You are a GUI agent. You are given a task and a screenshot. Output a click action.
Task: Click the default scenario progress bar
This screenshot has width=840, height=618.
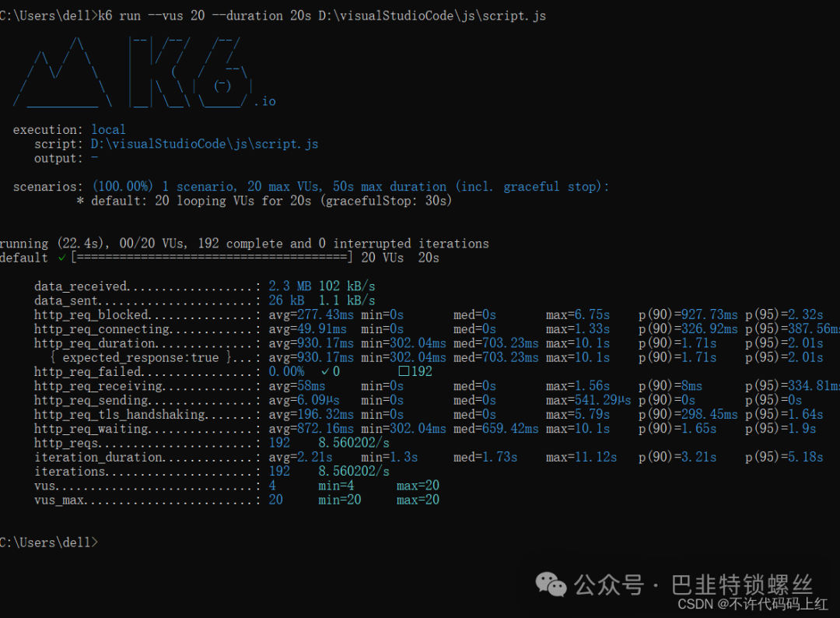(x=212, y=258)
